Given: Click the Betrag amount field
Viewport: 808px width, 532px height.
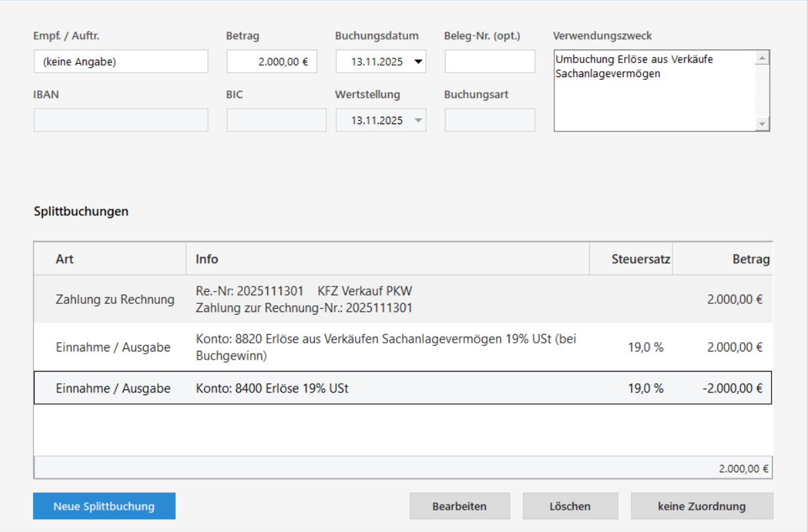Looking at the screenshot, I should (272, 62).
